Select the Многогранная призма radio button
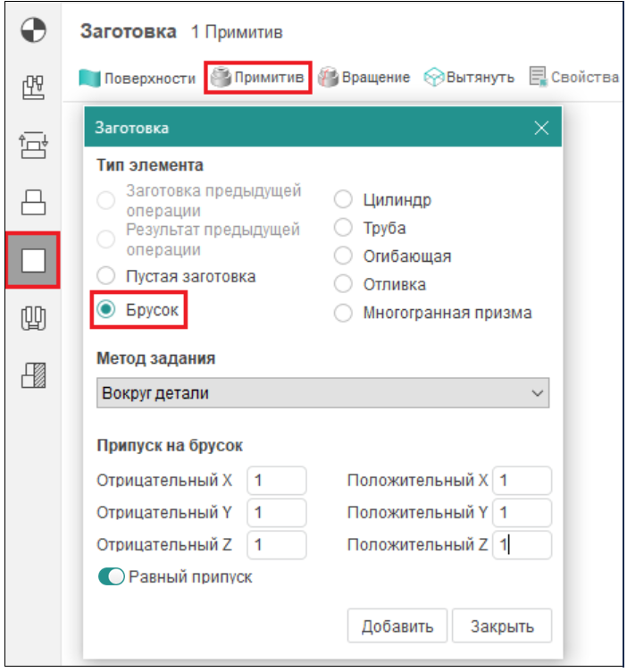Screen dimensions: 627x672 pos(344,313)
